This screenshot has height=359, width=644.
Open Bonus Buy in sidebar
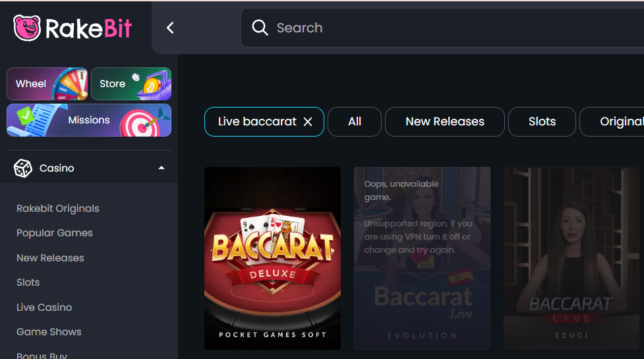click(x=42, y=355)
